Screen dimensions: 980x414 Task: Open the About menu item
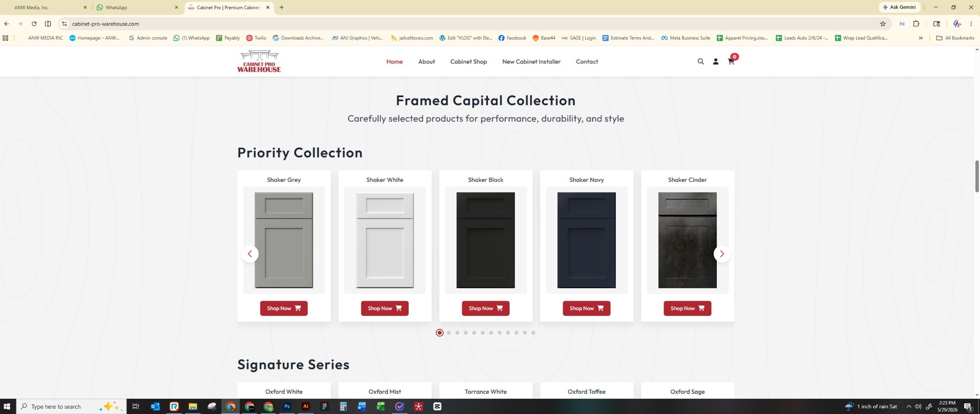426,62
